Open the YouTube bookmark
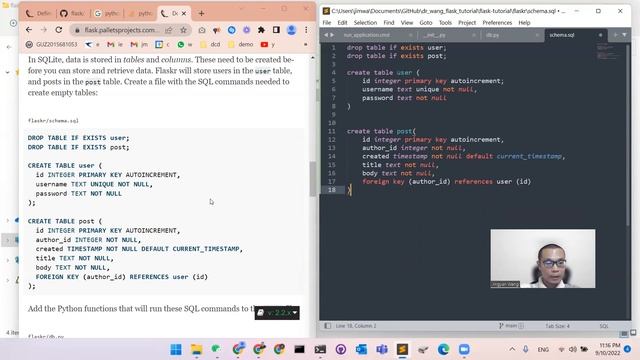This screenshot has width=640, height=360. [x=268, y=44]
